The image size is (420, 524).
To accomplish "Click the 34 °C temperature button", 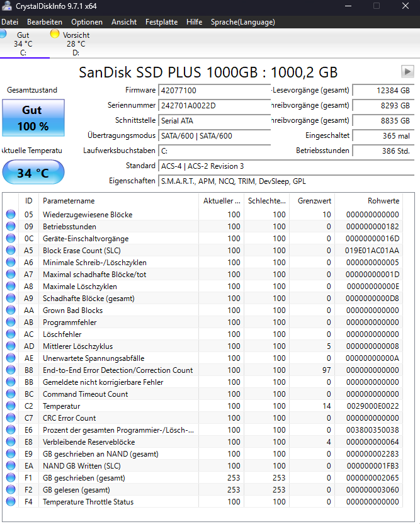I will [33, 172].
